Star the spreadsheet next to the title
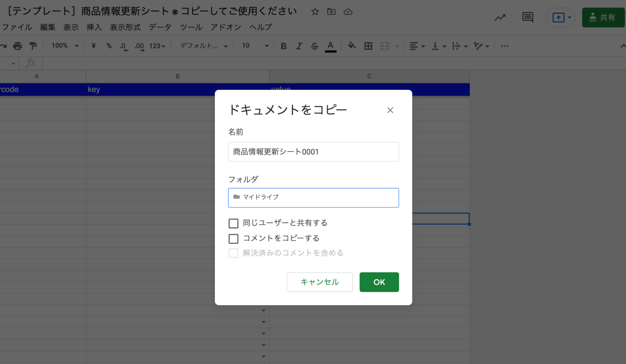The image size is (626, 364). (315, 12)
